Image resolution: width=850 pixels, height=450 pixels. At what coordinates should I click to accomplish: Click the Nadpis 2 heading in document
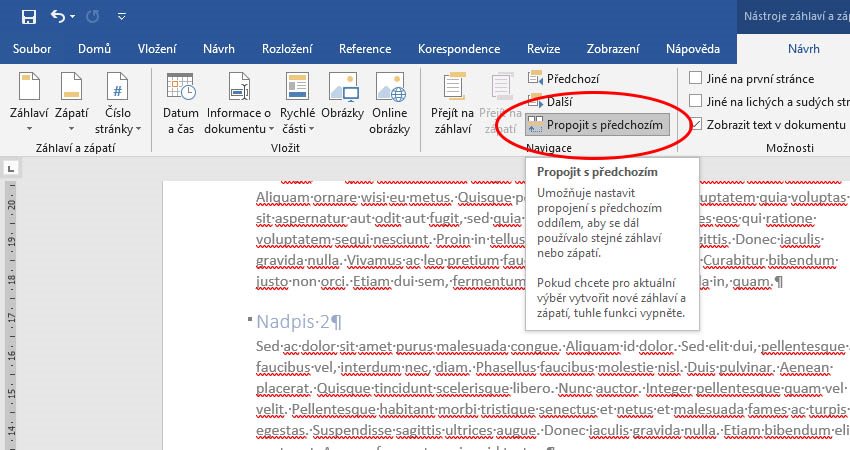click(299, 322)
